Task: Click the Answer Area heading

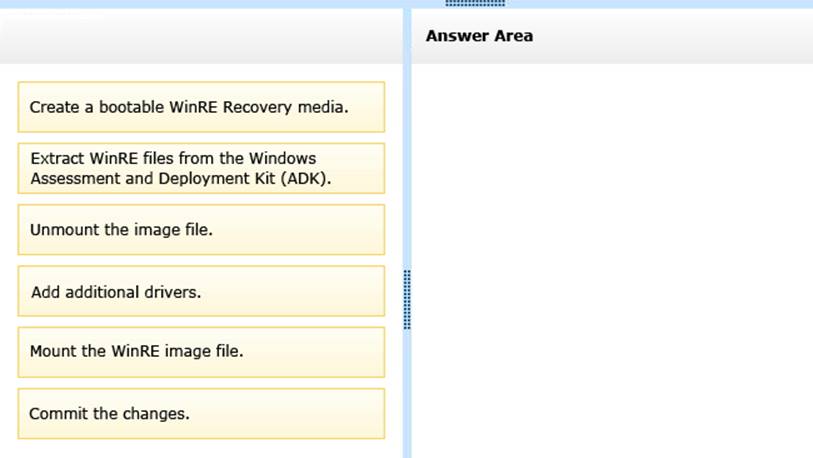Action: point(479,36)
